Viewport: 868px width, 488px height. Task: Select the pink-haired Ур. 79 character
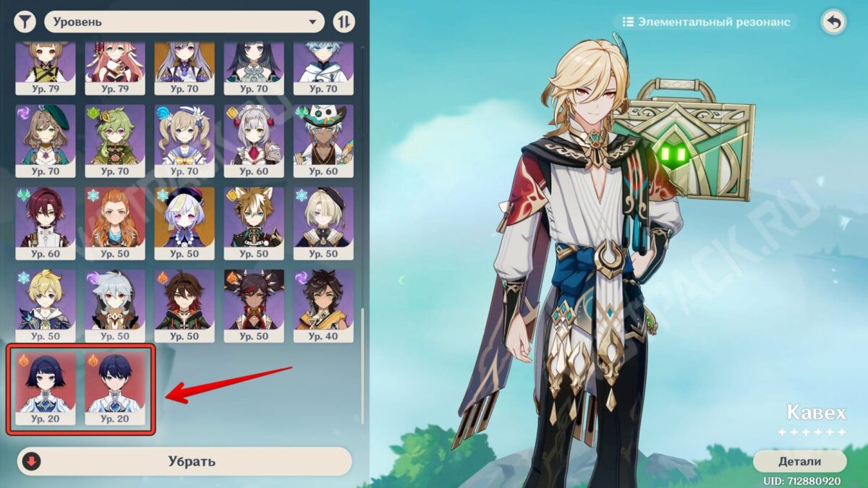[115, 69]
